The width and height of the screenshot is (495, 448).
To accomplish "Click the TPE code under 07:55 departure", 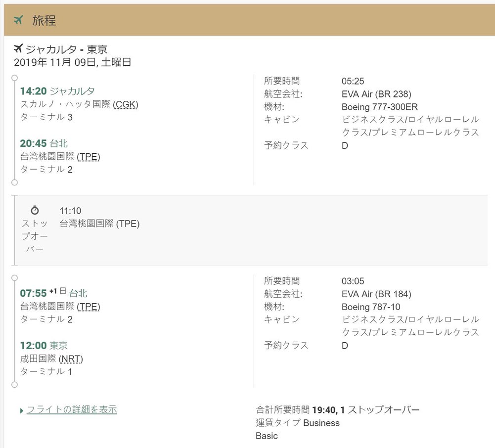I will click(88, 307).
